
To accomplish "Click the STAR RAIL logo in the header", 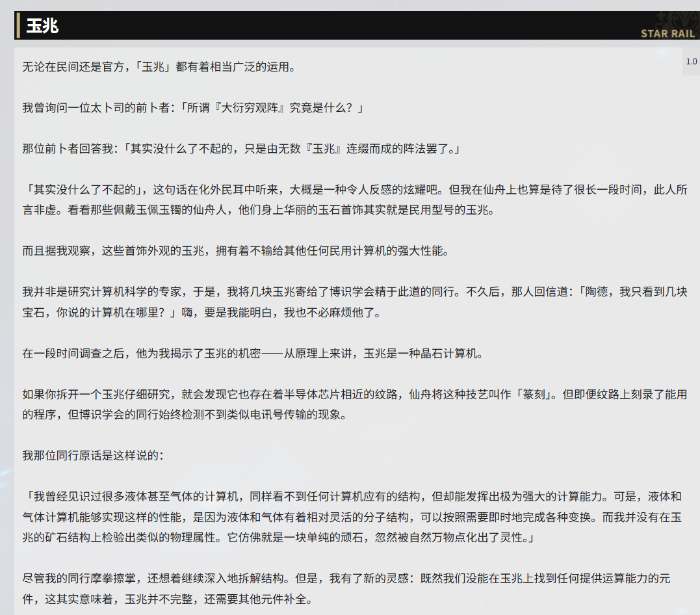I will tap(668, 33).
